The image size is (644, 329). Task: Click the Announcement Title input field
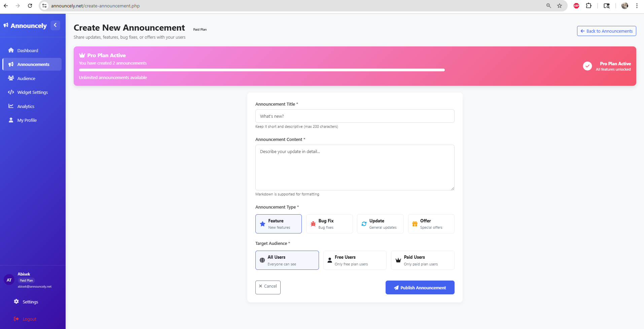click(355, 116)
